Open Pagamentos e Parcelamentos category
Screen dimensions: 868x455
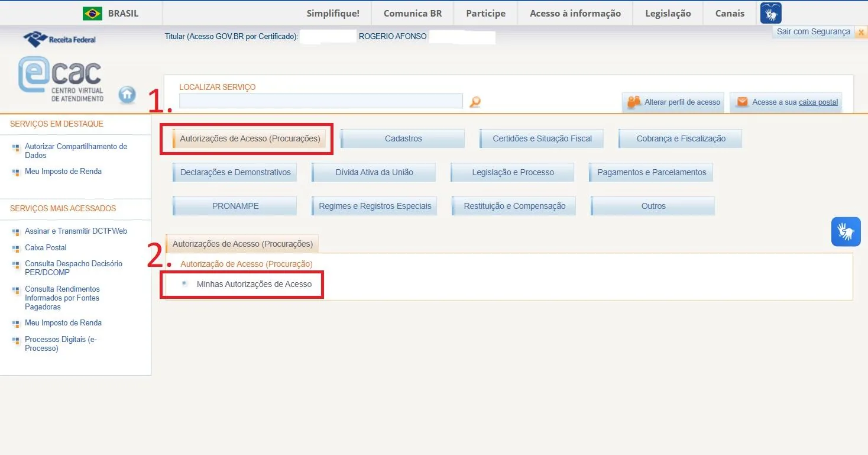[x=652, y=172]
